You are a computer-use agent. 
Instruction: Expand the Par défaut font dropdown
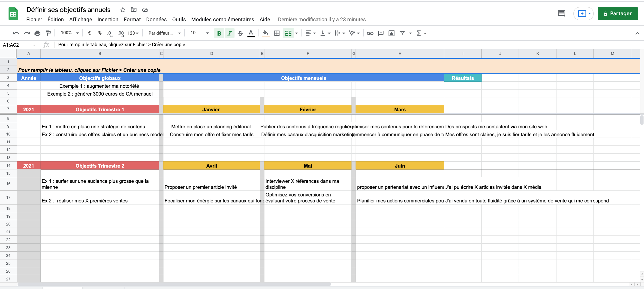(x=164, y=33)
